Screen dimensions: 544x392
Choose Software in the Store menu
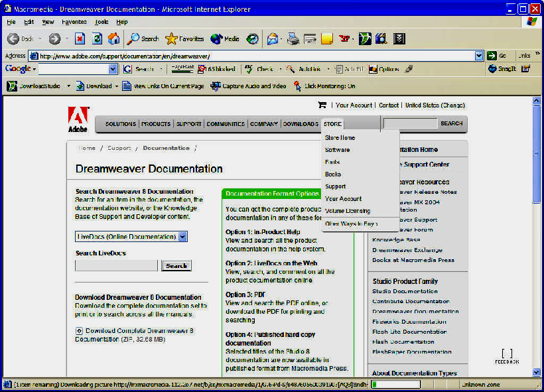[x=337, y=150]
